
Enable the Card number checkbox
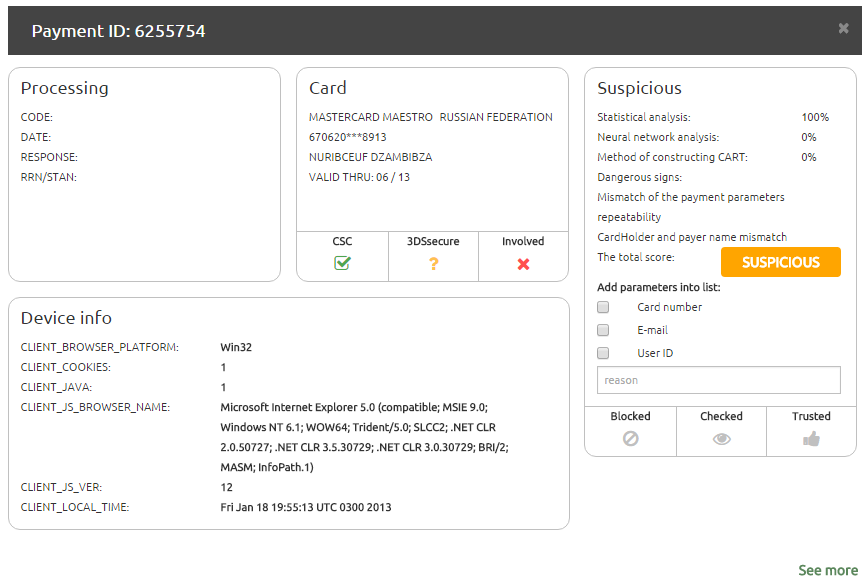click(x=603, y=308)
